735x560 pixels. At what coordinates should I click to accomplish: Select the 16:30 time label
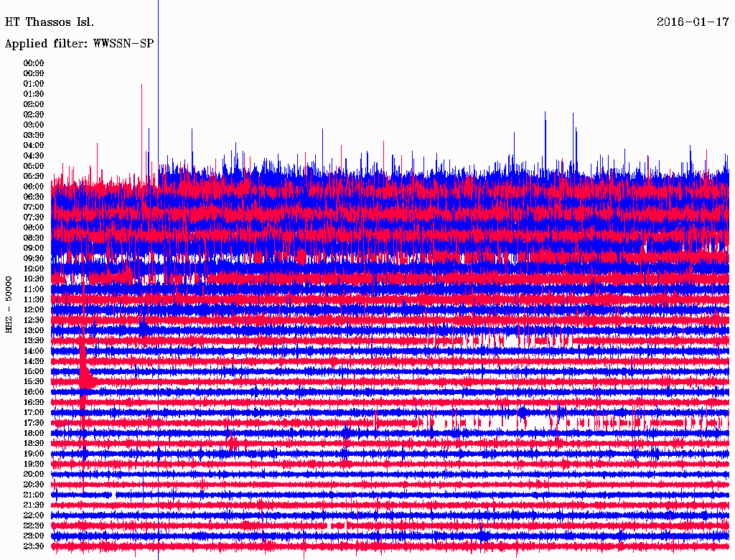pos(34,403)
